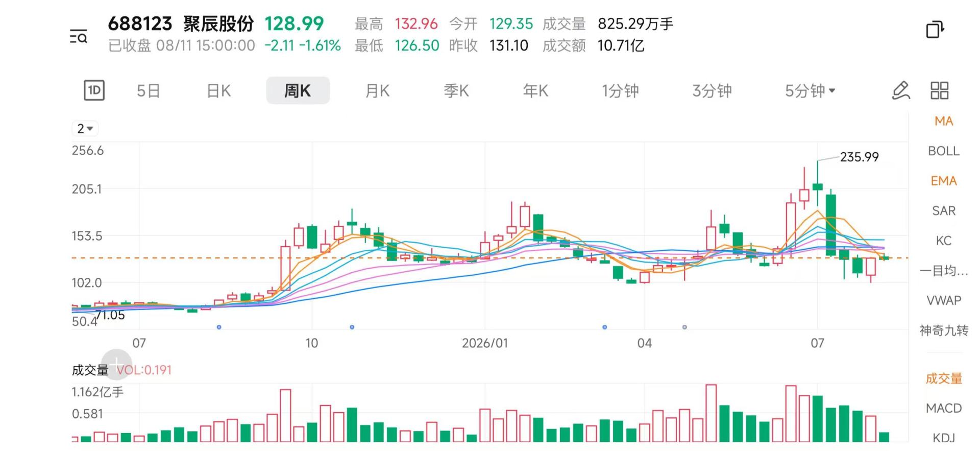This screenshot has width=980, height=451.
Task: Click the 1.162亿手 volume axis label
Action: [x=97, y=392]
